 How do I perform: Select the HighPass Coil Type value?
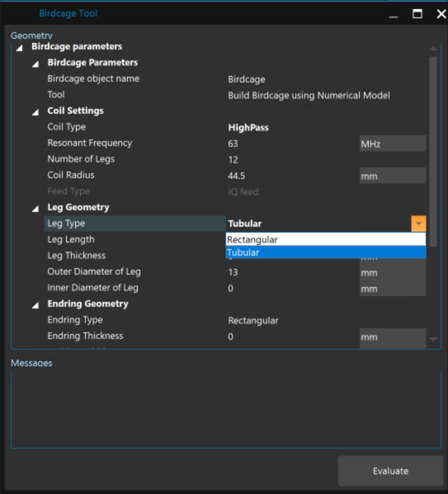[248, 127]
